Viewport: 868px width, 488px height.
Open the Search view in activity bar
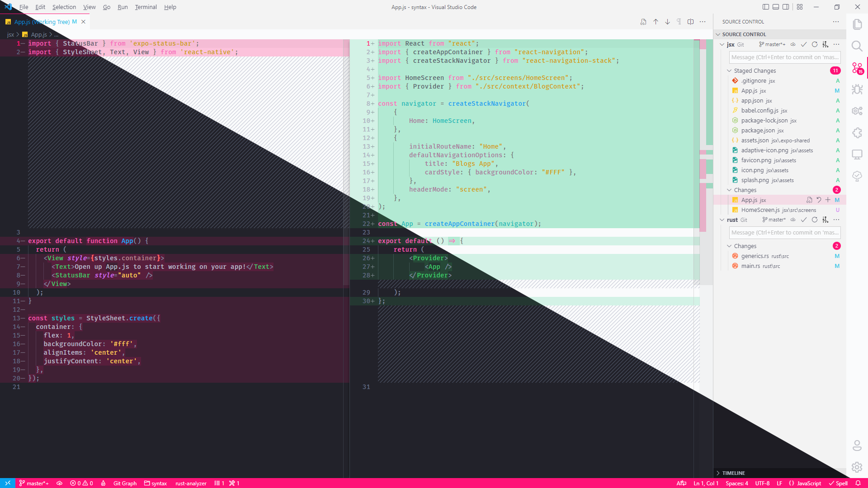[857, 46]
